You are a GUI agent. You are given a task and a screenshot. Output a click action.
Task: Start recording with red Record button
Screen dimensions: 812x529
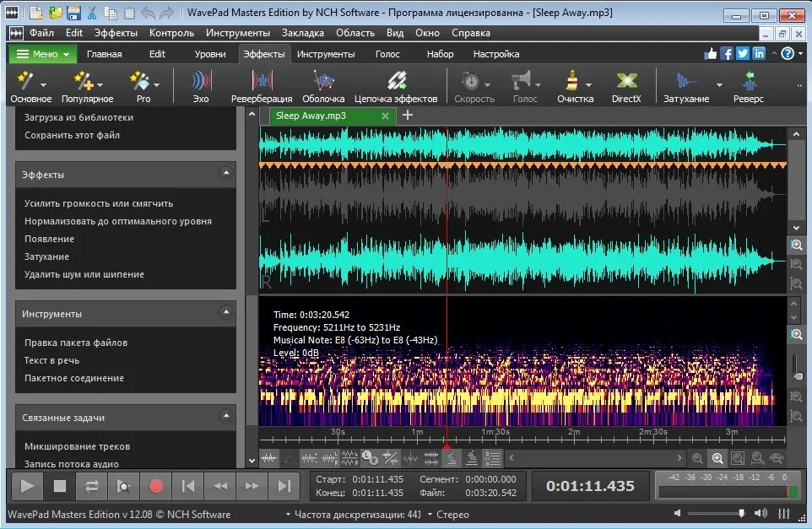[x=155, y=486]
